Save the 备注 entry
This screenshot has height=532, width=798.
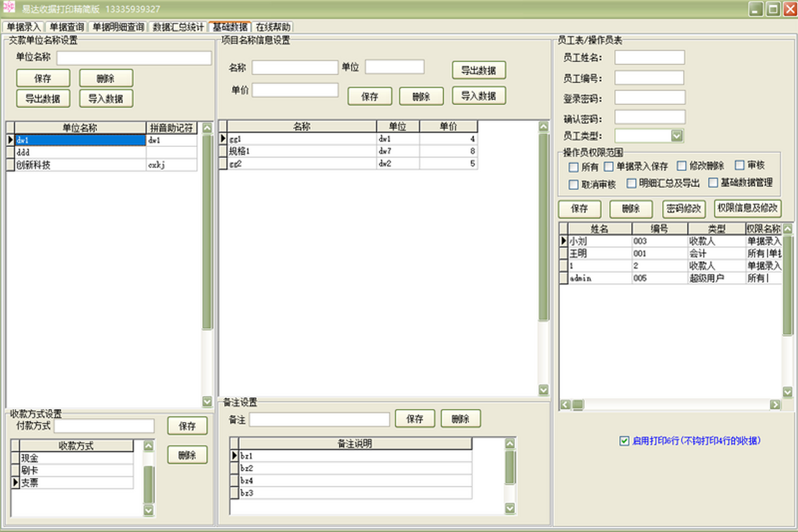(x=415, y=419)
